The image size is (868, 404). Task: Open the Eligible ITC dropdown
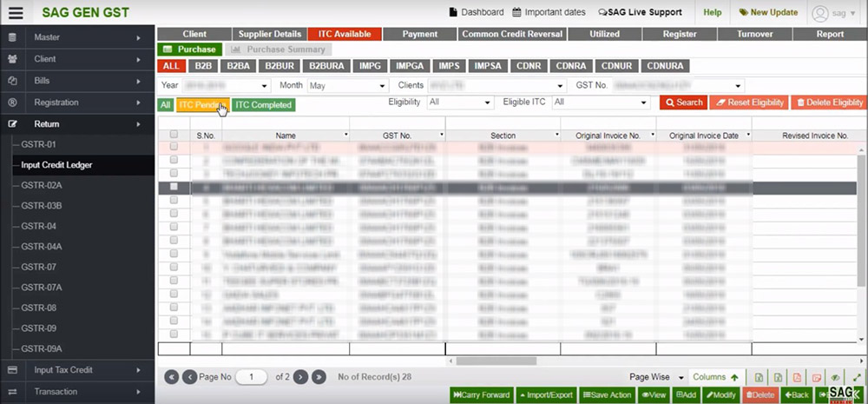[x=602, y=103]
